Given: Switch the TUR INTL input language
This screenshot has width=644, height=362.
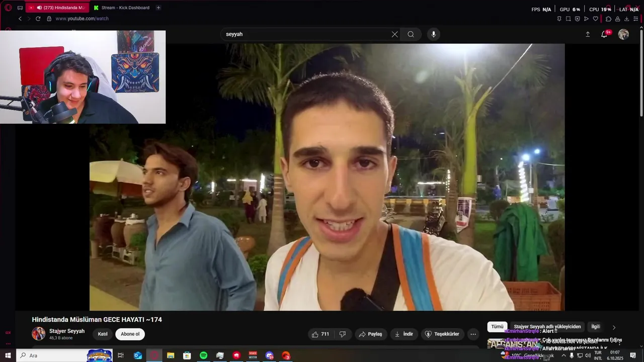Looking at the screenshot, I should [x=598, y=355].
